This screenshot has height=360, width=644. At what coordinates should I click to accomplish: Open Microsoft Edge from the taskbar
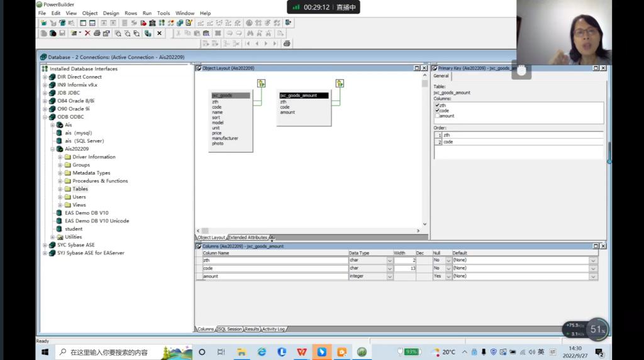pos(262,352)
